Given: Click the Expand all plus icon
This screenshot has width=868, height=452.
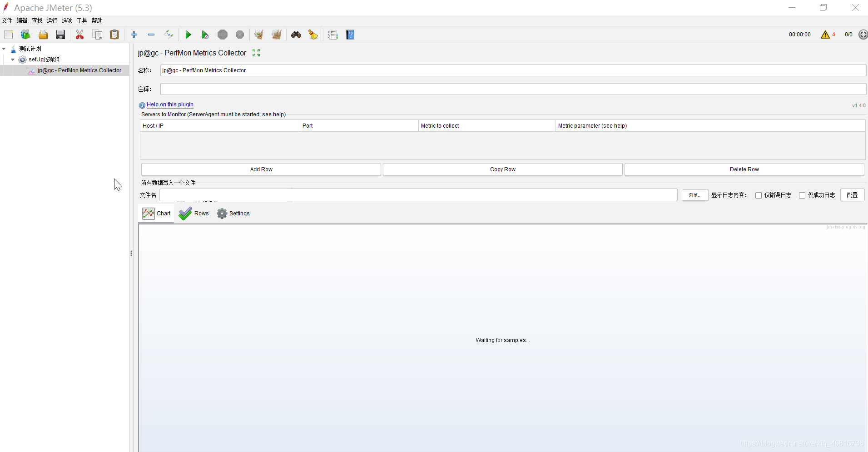Looking at the screenshot, I should pyautogui.click(x=134, y=35).
